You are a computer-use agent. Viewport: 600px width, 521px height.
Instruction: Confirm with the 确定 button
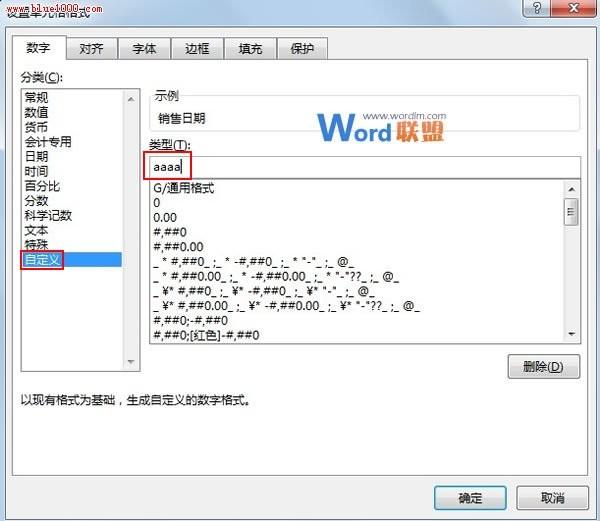click(470, 497)
